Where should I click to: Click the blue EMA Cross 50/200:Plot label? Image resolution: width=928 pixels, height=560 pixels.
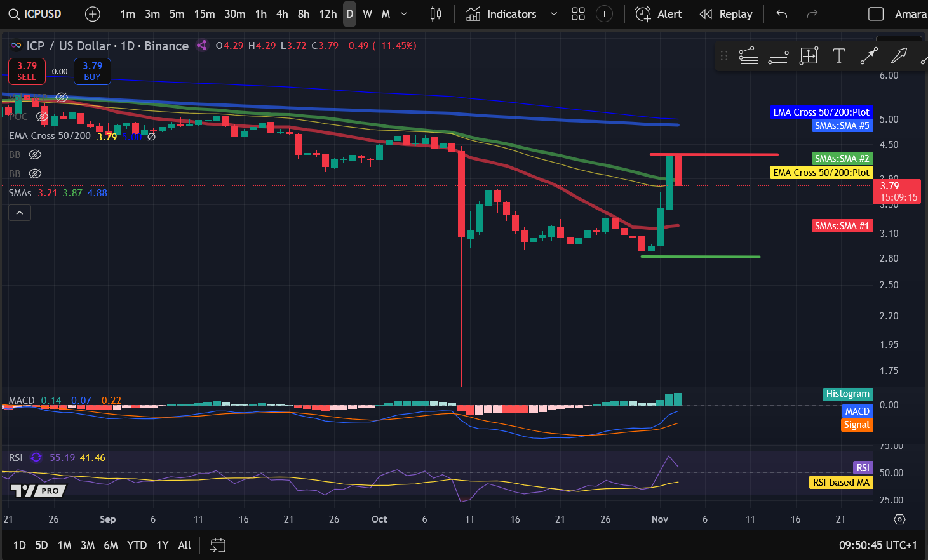(821, 112)
